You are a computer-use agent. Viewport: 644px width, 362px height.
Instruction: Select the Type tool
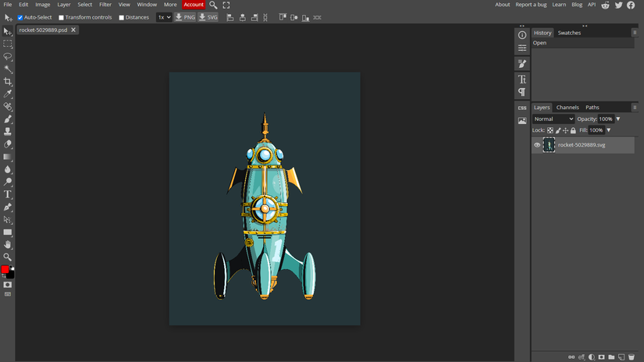[8, 194]
